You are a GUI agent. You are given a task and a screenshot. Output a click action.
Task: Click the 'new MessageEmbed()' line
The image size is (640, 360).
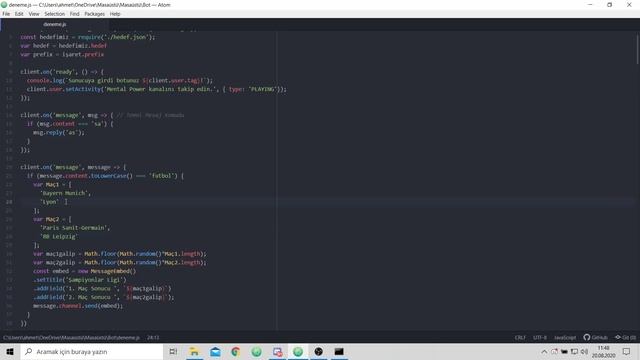[x=84, y=271]
